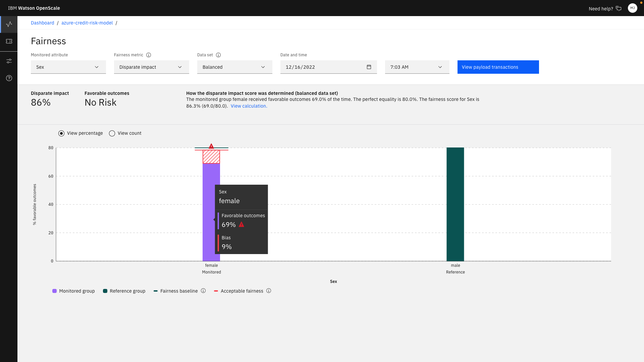Click the azure-credit-risk-model breadcrumb link

[x=87, y=22]
